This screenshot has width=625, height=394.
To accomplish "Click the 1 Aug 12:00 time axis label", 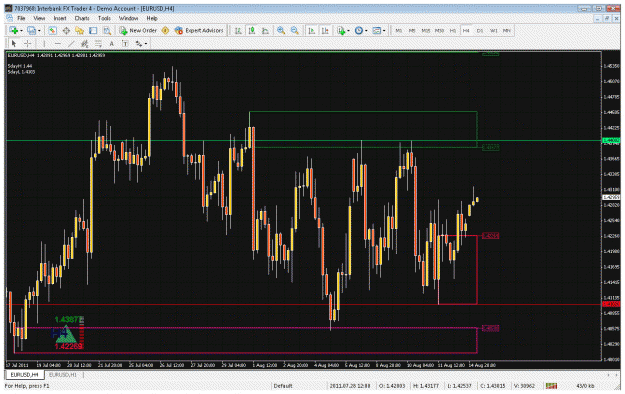I will tap(265, 365).
